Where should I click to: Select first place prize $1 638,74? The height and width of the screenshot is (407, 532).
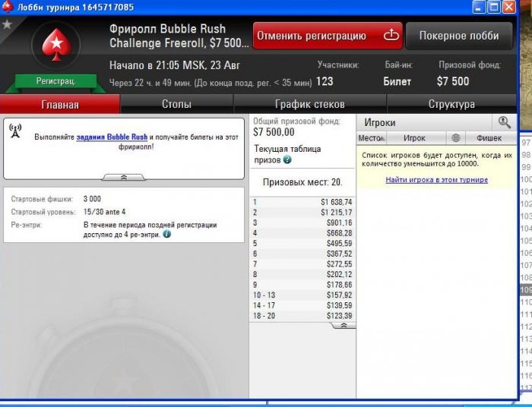(x=302, y=202)
